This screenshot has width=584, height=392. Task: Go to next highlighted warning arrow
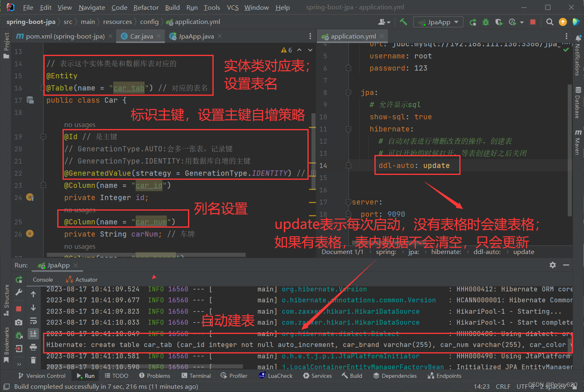point(310,50)
